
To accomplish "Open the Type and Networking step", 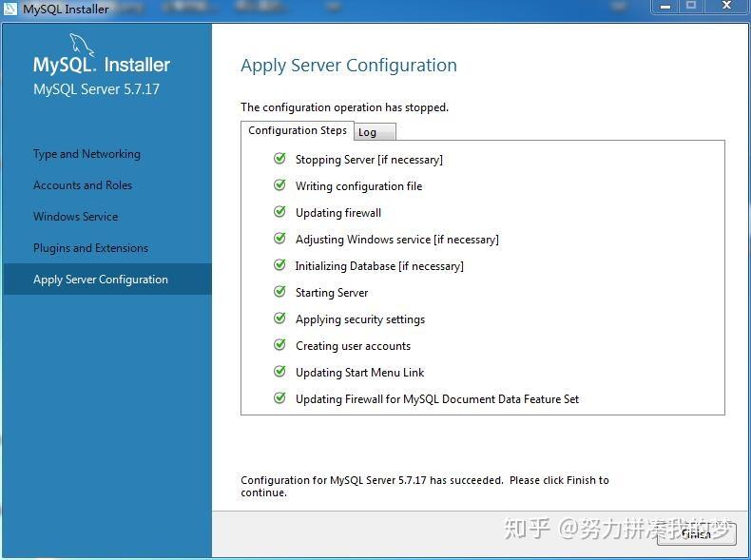I will [x=87, y=154].
